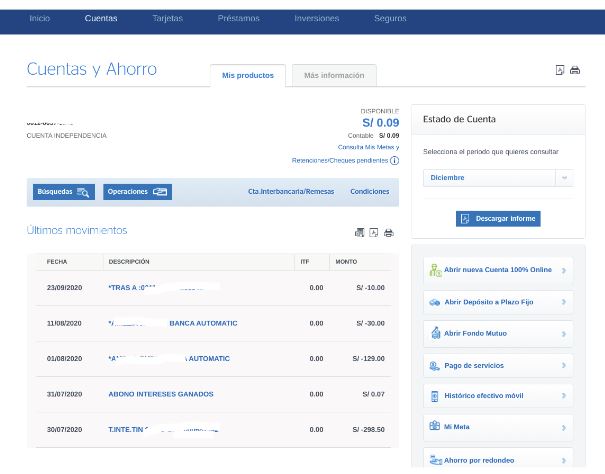Export page via header PDF icon
This screenshot has width=605, height=474.
[559, 70]
